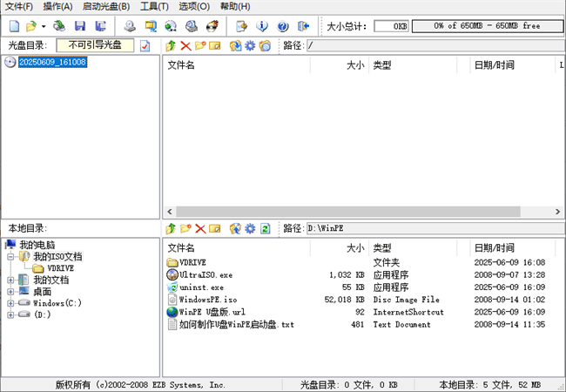Screen dimensions: 566x392
Task: Click green refresh icon in local pane toolbar
Action: pos(266,228)
